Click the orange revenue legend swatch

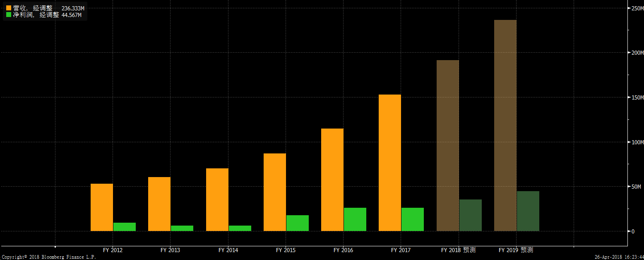pos(9,8)
